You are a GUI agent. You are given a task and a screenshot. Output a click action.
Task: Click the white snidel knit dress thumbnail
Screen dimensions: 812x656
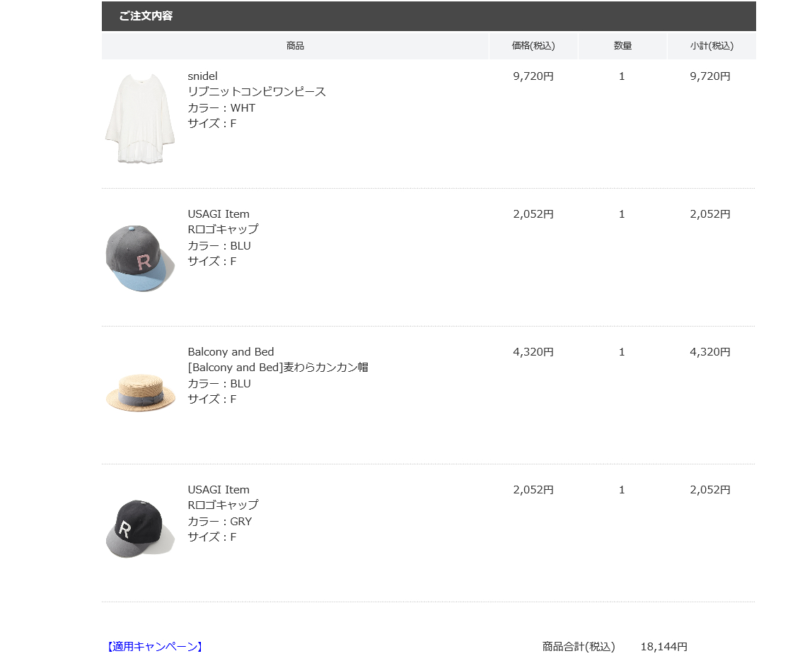pyautogui.click(x=140, y=118)
